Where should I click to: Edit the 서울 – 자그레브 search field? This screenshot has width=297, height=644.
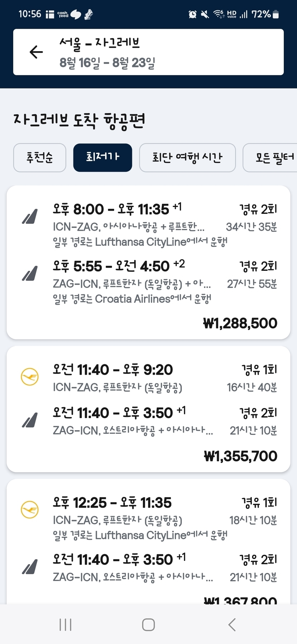[x=99, y=43]
